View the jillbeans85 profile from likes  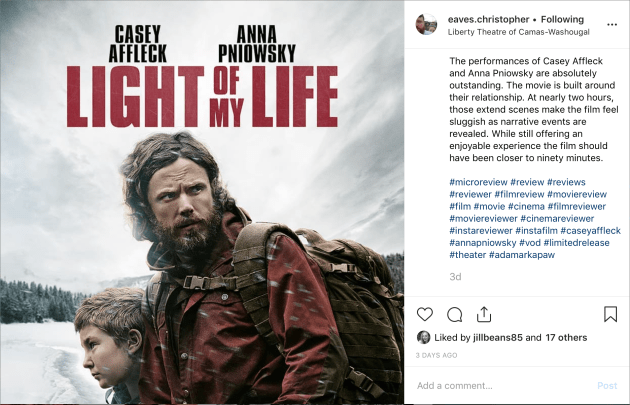click(497, 338)
